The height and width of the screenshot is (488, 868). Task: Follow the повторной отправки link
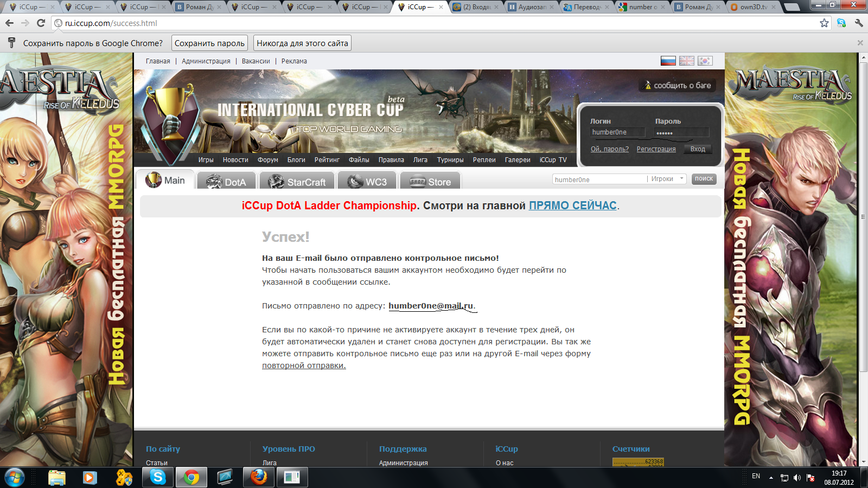tap(304, 365)
